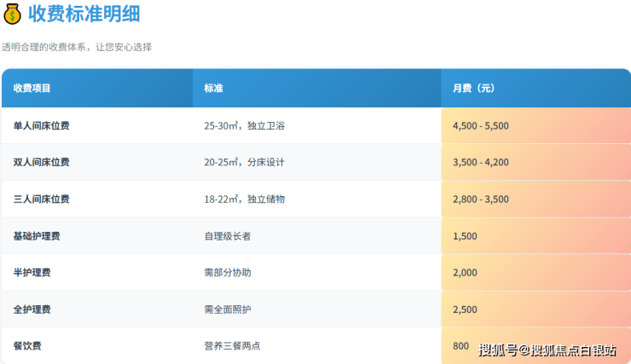Click the money bag icon beside the title

[13, 14]
